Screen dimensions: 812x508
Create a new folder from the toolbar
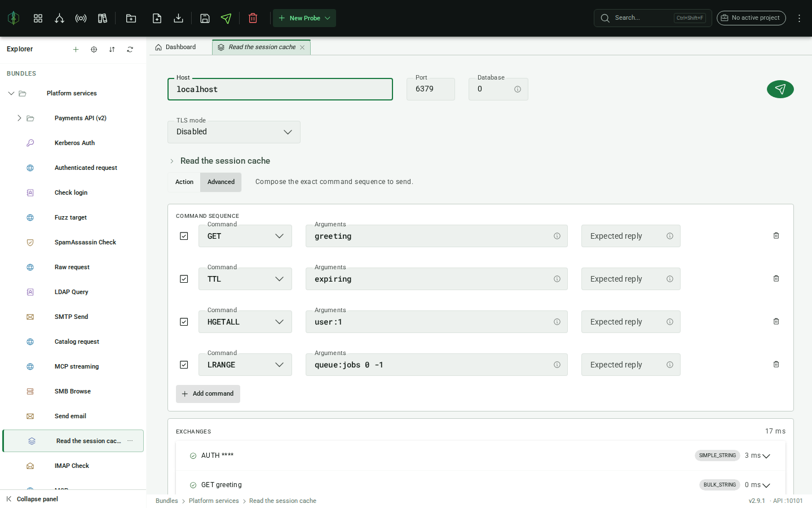pos(131,18)
